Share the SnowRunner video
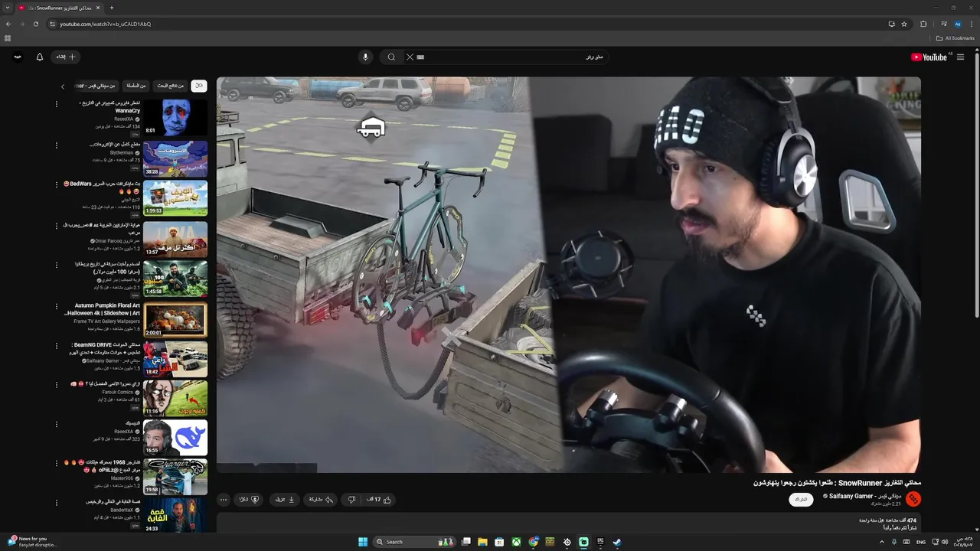Screen dimensions: 980x551 (319, 499)
